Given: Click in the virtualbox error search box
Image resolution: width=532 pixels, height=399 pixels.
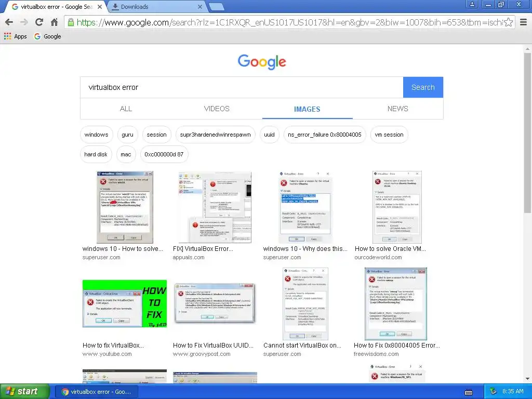Looking at the screenshot, I should (x=242, y=87).
